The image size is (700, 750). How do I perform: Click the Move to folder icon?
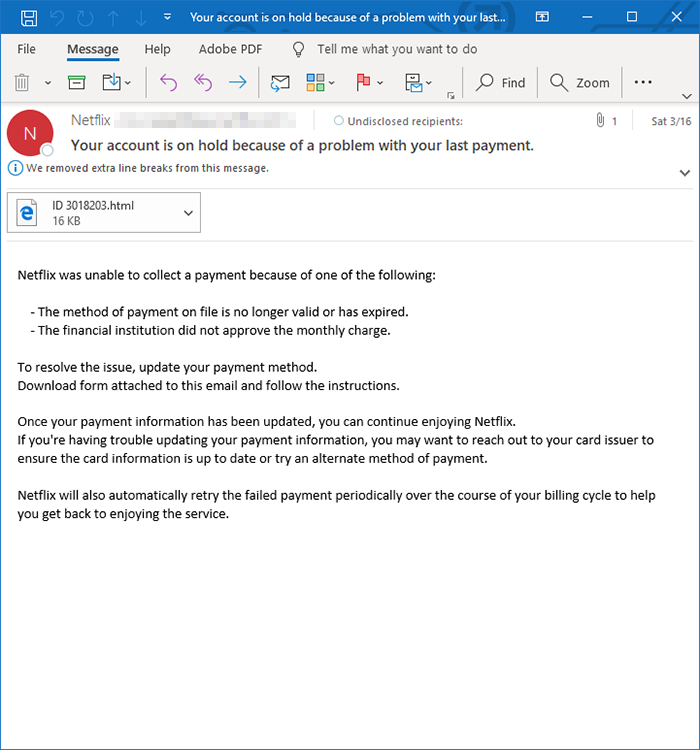(x=111, y=82)
